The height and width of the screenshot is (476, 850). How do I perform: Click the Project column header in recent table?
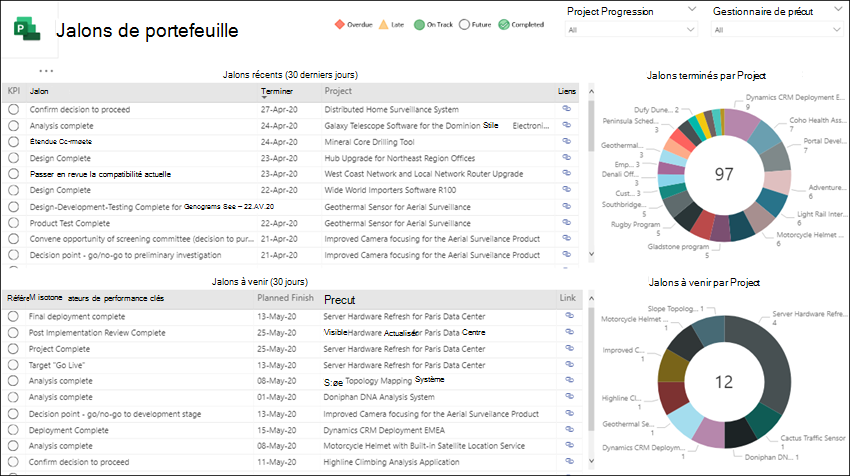[338, 91]
